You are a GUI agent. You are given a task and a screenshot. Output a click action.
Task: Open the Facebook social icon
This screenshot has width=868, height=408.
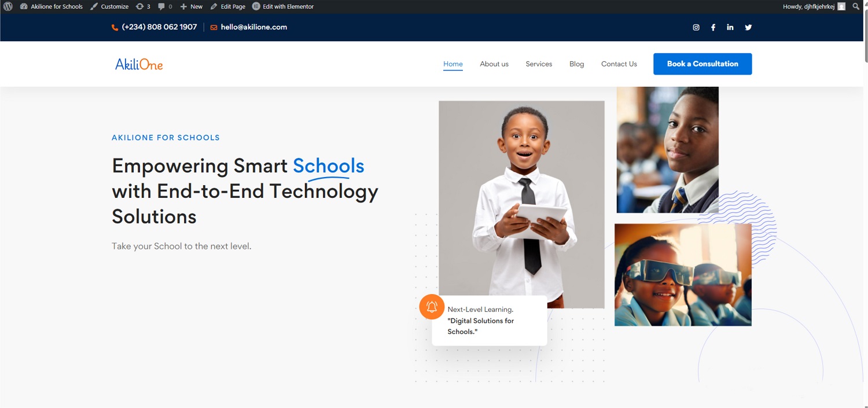click(x=713, y=27)
